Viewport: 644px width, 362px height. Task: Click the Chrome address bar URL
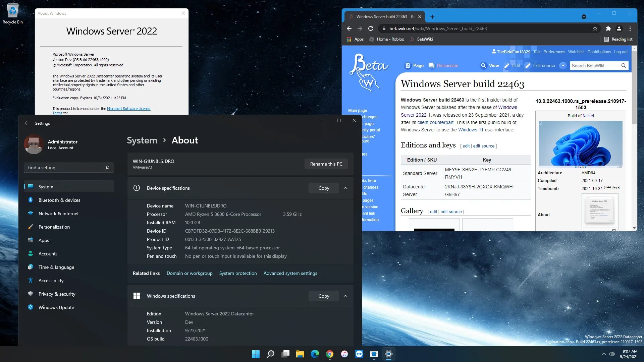[438, 28]
